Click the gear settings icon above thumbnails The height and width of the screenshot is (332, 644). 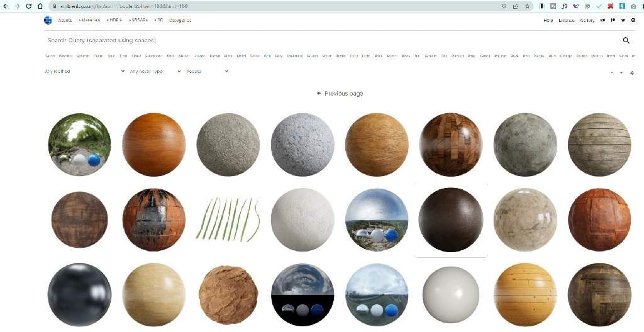click(631, 73)
